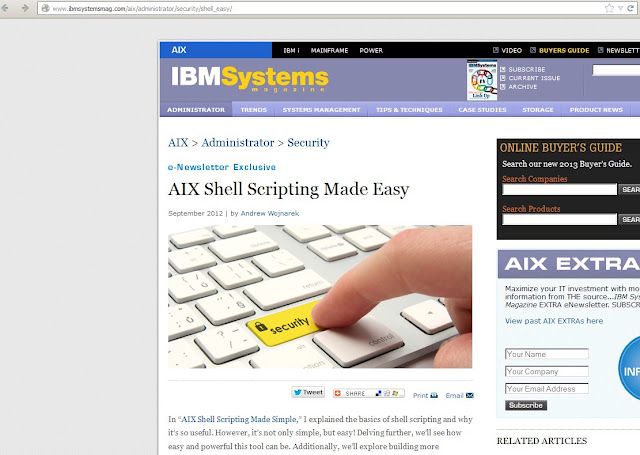
Task: Select the PRODUCT NEWS menu item
Action: pyautogui.click(x=596, y=110)
